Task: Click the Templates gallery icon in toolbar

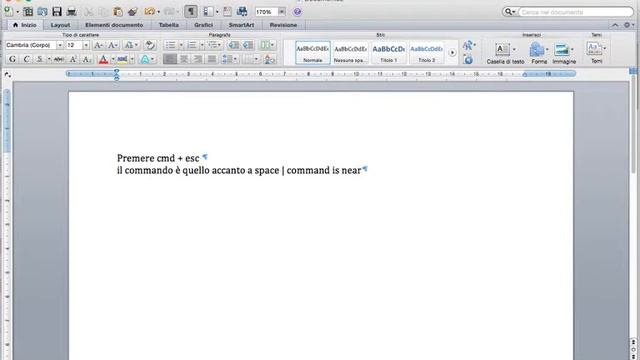Action: [28, 11]
